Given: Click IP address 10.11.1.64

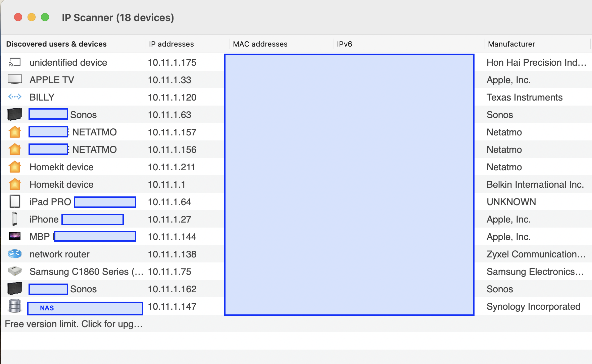Looking at the screenshot, I should (x=169, y=202).
